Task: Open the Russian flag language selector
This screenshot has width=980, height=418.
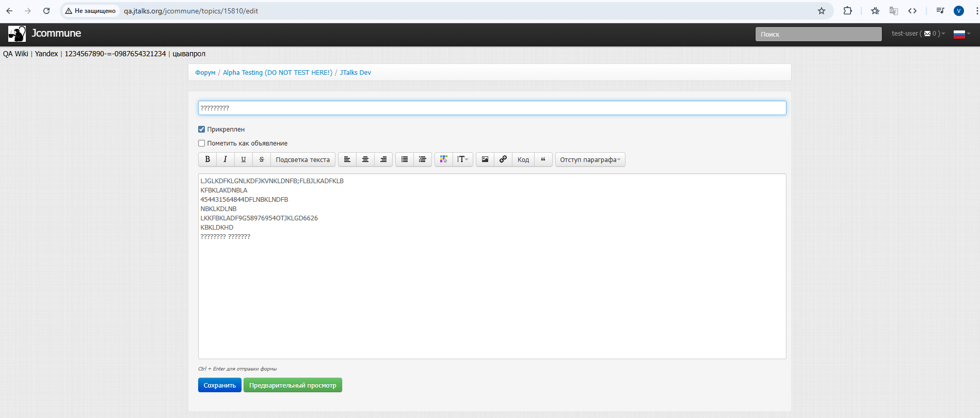Action: click(961, 34)
